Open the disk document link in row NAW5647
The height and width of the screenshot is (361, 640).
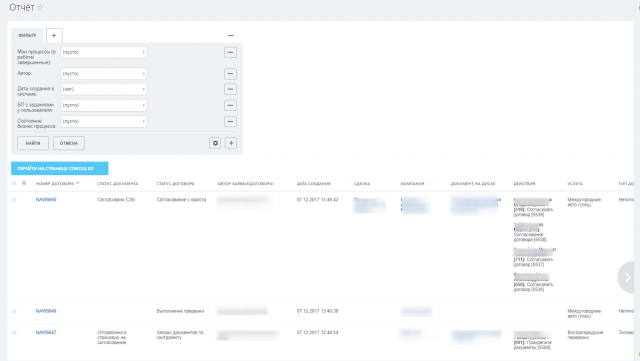(x=476, y=336)
